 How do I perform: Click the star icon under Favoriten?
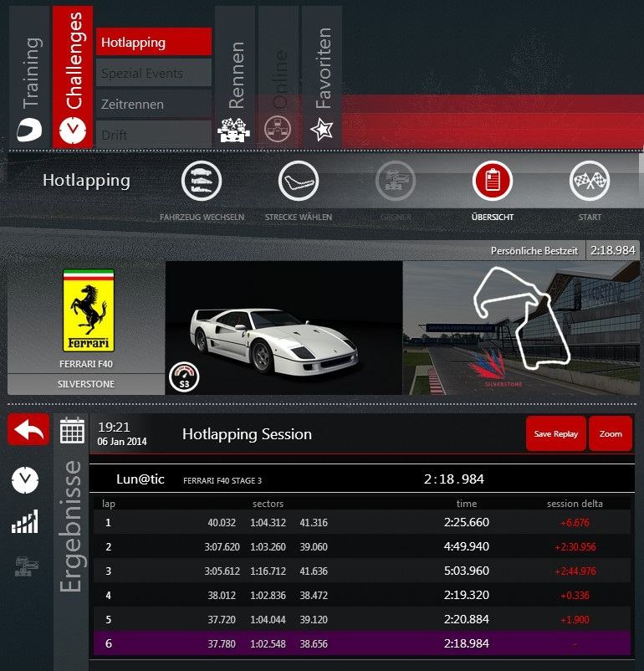322,129
